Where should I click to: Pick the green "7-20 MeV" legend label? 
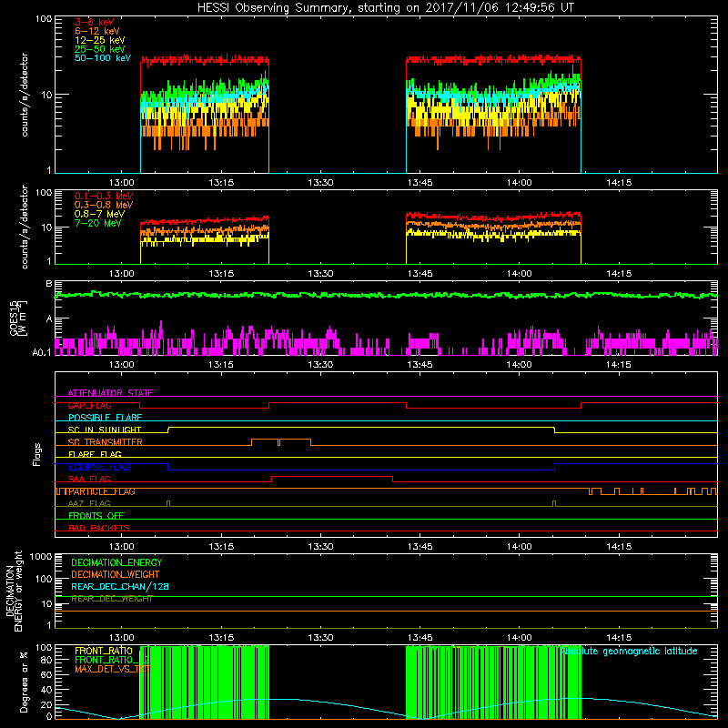[97, 223]
